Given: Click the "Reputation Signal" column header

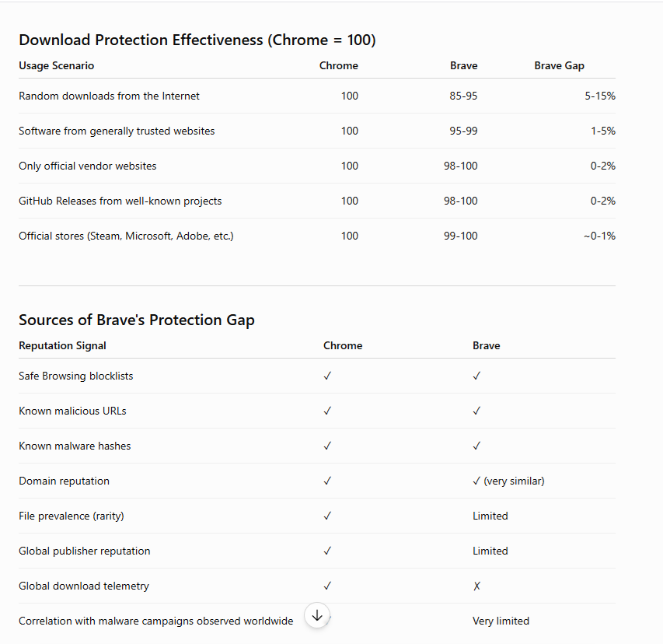Looking at the screenshot, I should 62,345.
